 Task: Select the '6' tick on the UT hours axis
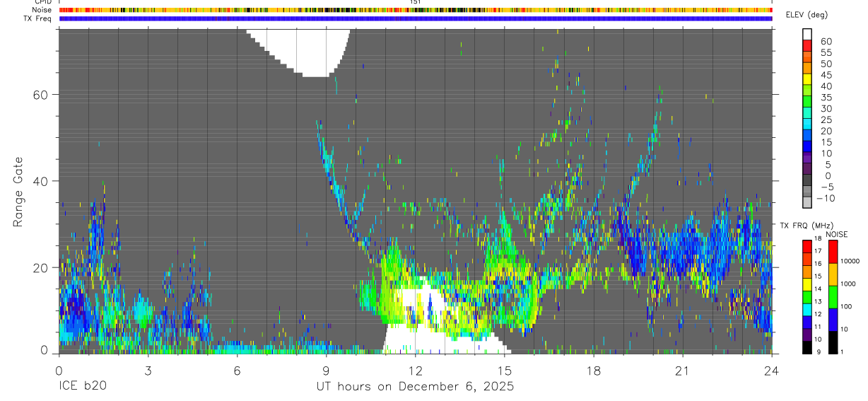pos(237,371)
